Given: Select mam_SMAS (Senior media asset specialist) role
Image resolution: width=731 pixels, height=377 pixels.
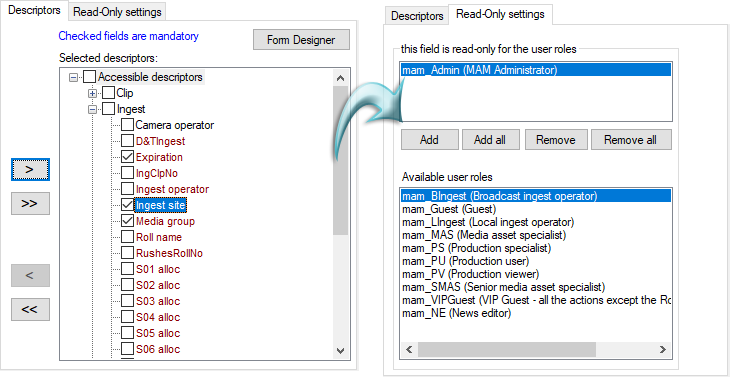Looking at the screenshot, I should 536,287.
